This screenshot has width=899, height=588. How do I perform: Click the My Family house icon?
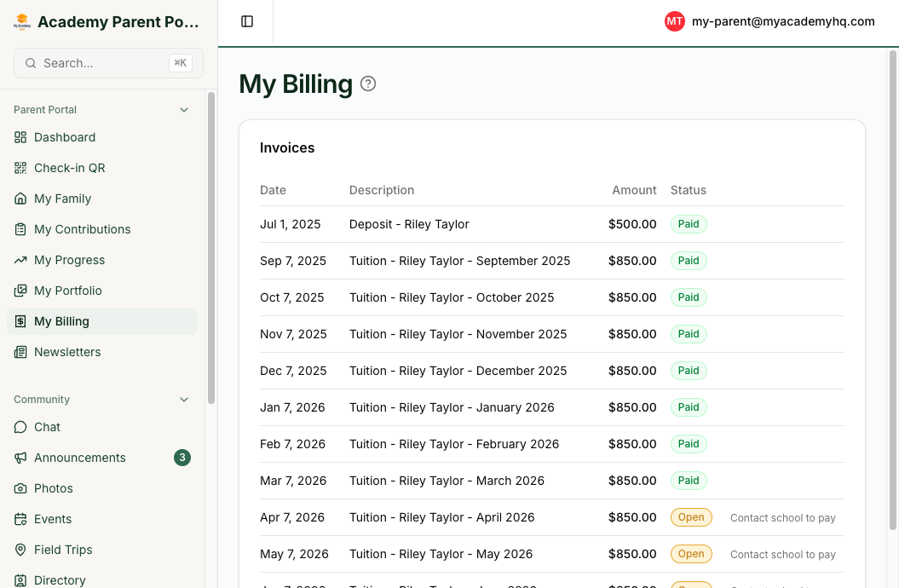[x=20, y=199]
